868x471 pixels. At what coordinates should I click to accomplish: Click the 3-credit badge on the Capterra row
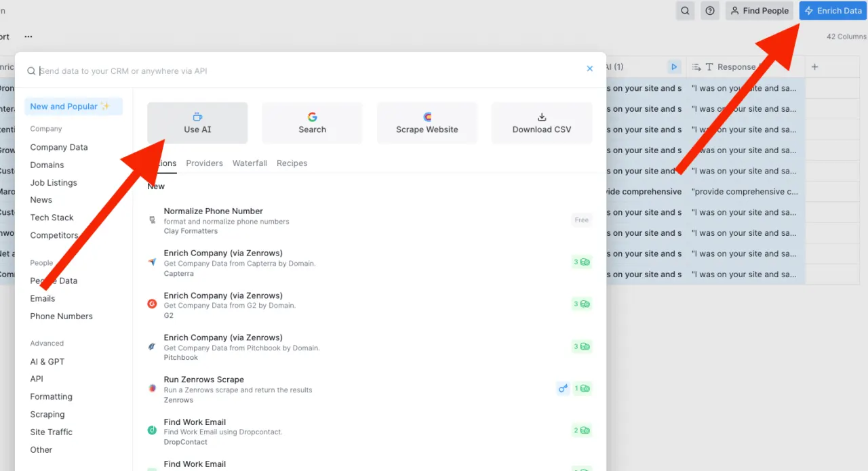[x=581, y=262]
